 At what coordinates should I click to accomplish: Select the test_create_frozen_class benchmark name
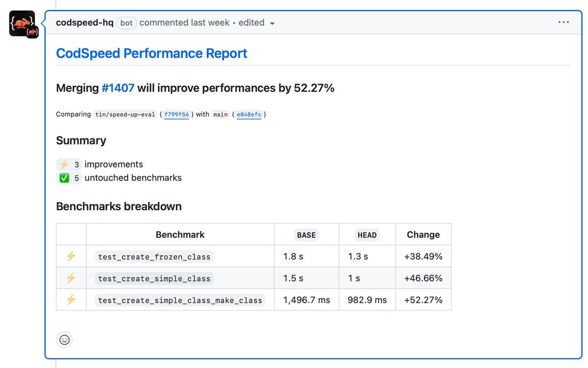tap(154, 257)
